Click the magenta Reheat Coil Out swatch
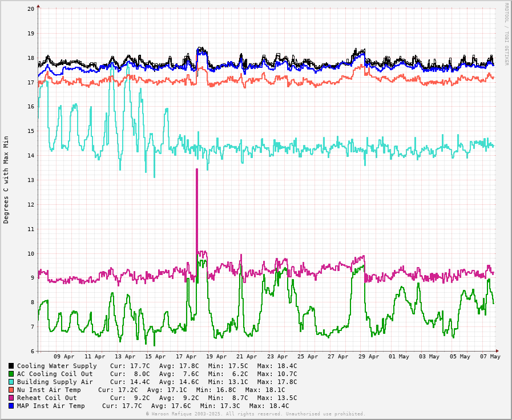 click(11, 398)
